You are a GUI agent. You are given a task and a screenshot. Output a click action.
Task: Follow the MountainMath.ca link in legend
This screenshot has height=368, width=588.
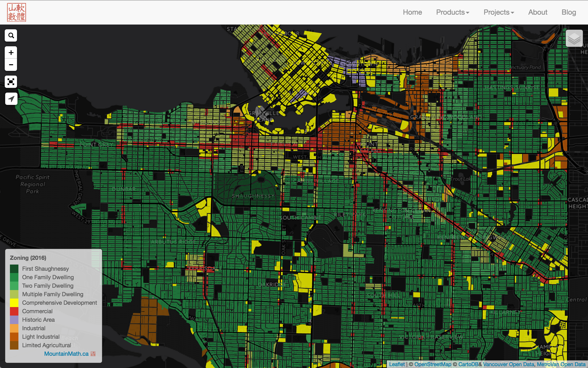point(66,354)
